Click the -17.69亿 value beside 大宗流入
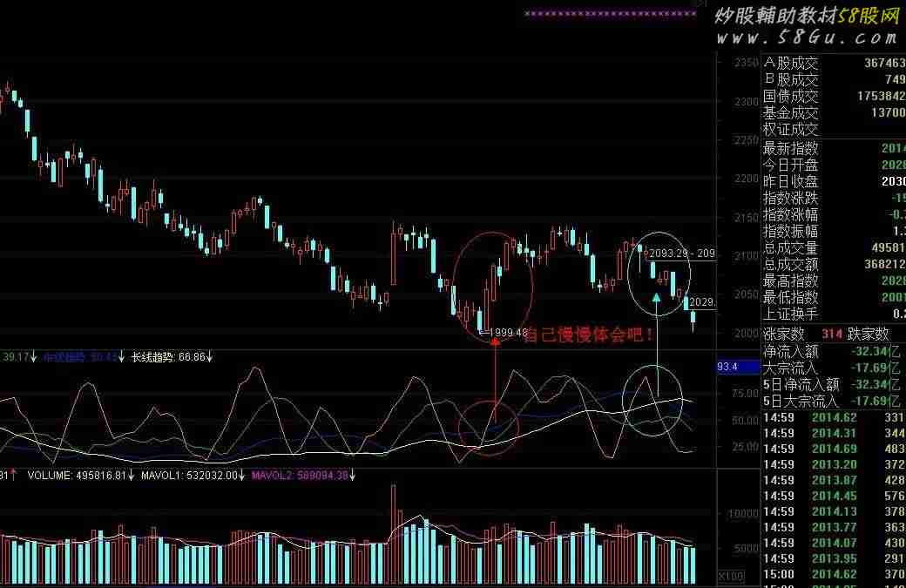This screenshot has width=906, height=588. [878, 368]
